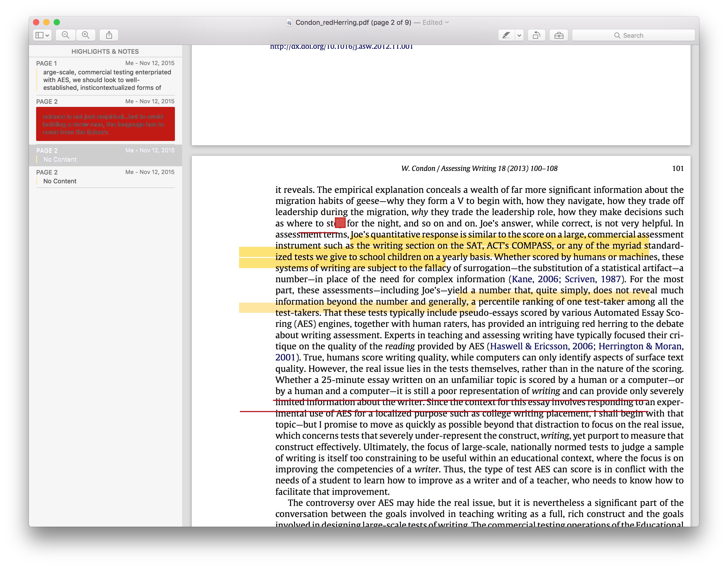Click the zoom in magnifier icon
The image size is (728, 568).
(86, 35)
